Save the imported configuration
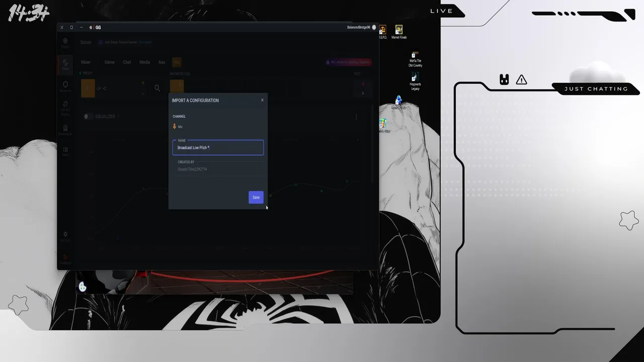This screenshot has width=644, height=362. [x=256, y=197]
